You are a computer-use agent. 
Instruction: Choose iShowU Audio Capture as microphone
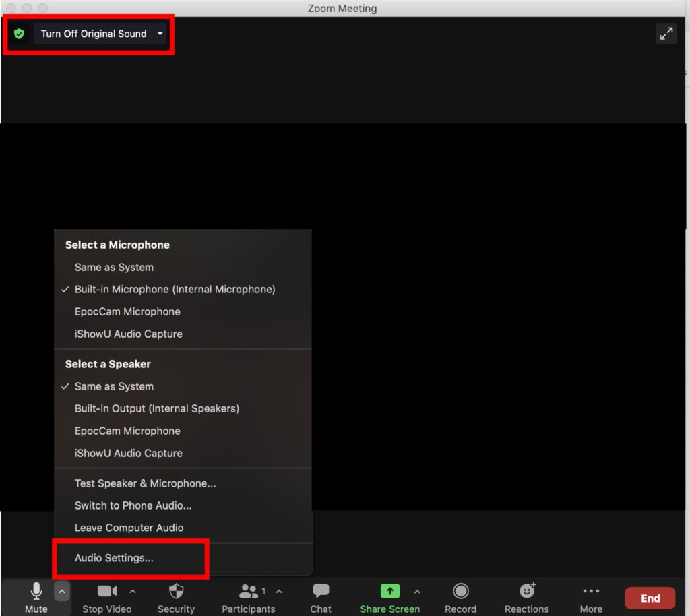click(x=183, y=334)
